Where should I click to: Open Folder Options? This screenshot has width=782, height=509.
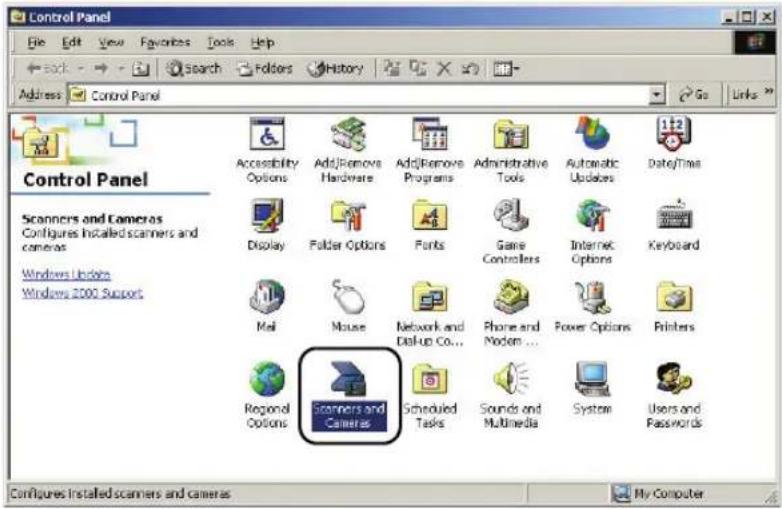tap(348, 225)
